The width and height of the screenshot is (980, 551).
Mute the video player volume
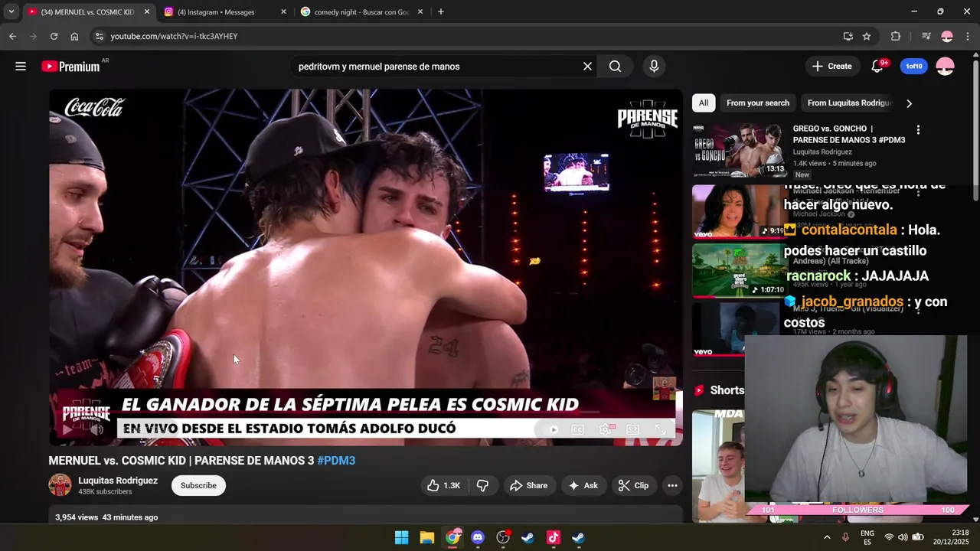(98, 429)
